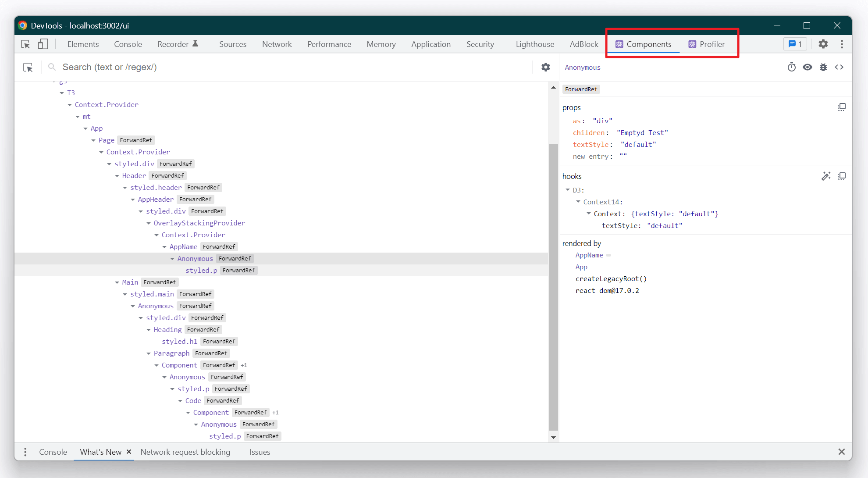Click AppName link under rendered by

tap(589, 255)
